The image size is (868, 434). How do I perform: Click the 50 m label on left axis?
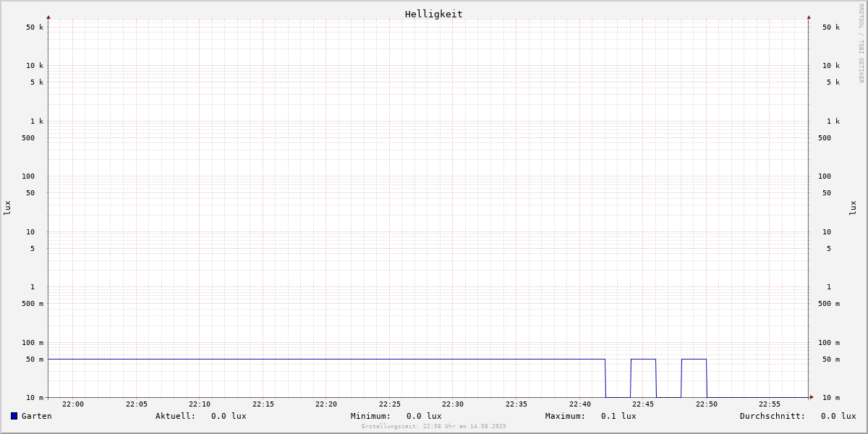click(35, 359)
